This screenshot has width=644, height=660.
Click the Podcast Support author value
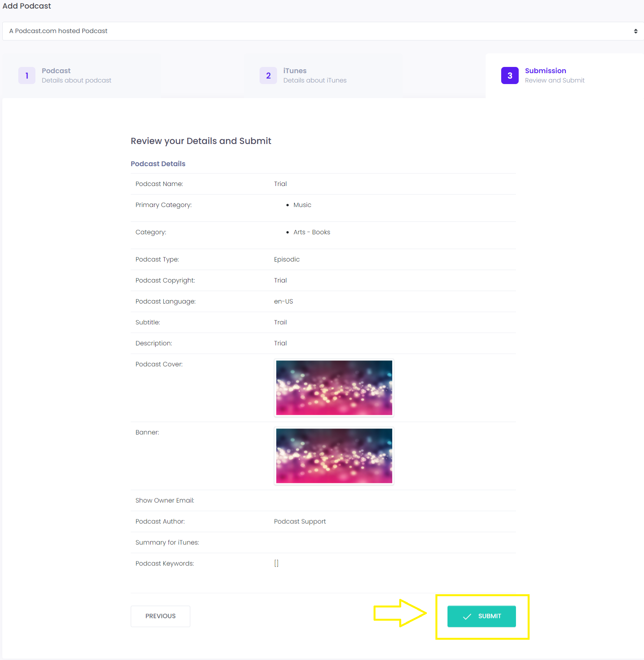300,521
